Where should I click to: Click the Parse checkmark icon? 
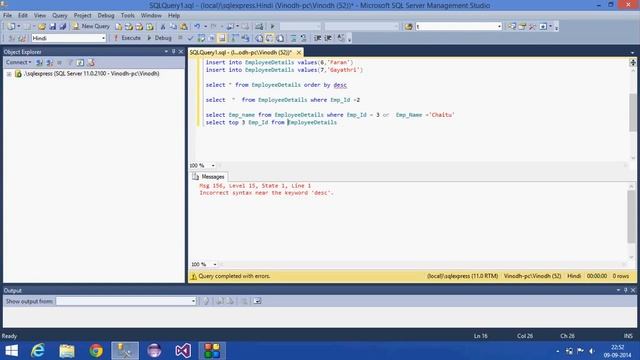click(190, 38)
